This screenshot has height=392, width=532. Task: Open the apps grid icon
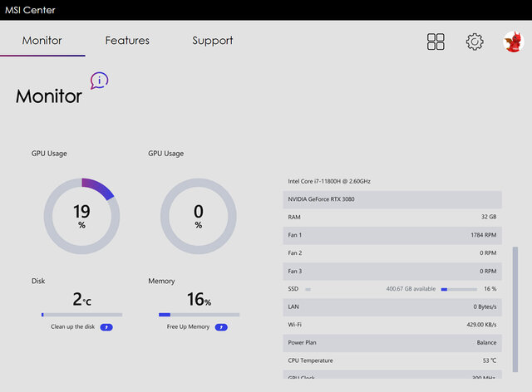click(436, 42)
